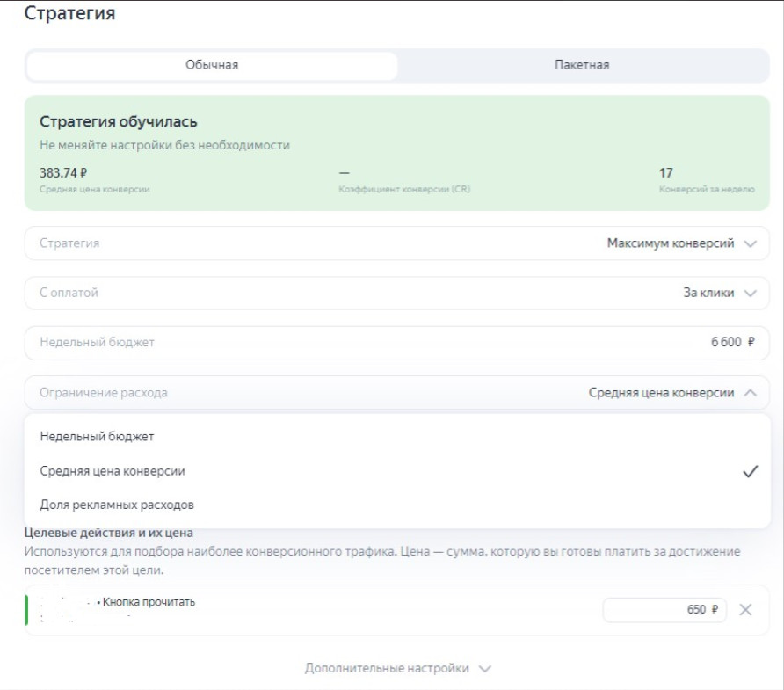The width and height of the screenshot is (784, 690).
Task: Select the Недельный бюджет option in the list
Action: click(x=97, y=436)
